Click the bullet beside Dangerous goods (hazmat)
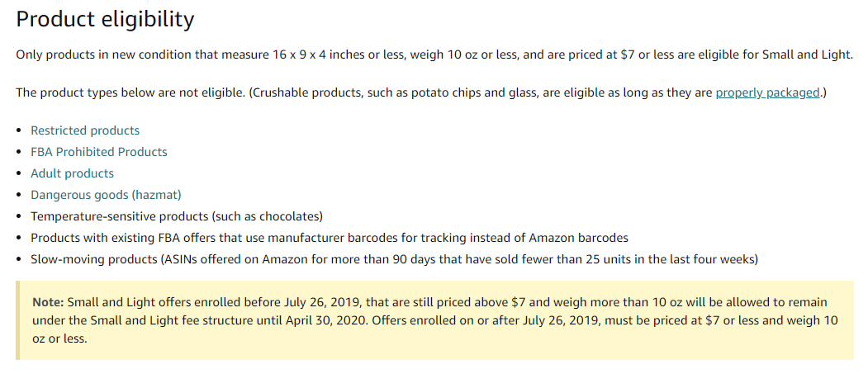 click(x=19, y=195)
